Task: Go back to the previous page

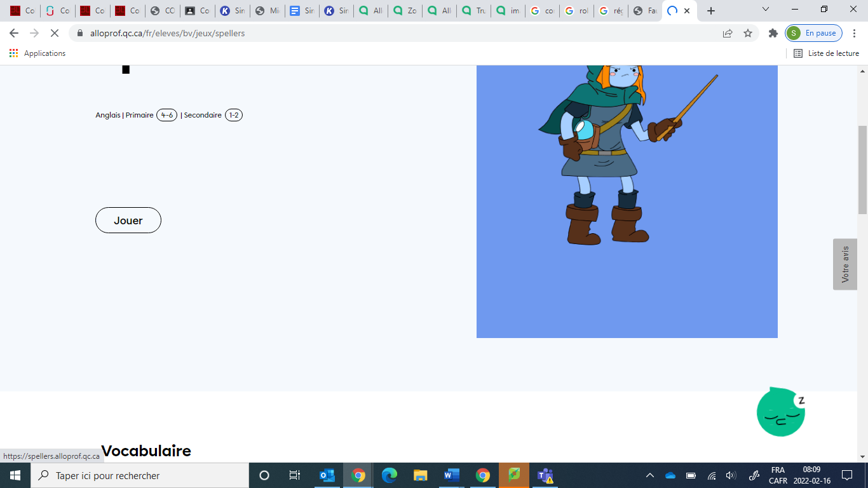Action: pos(14,33)
